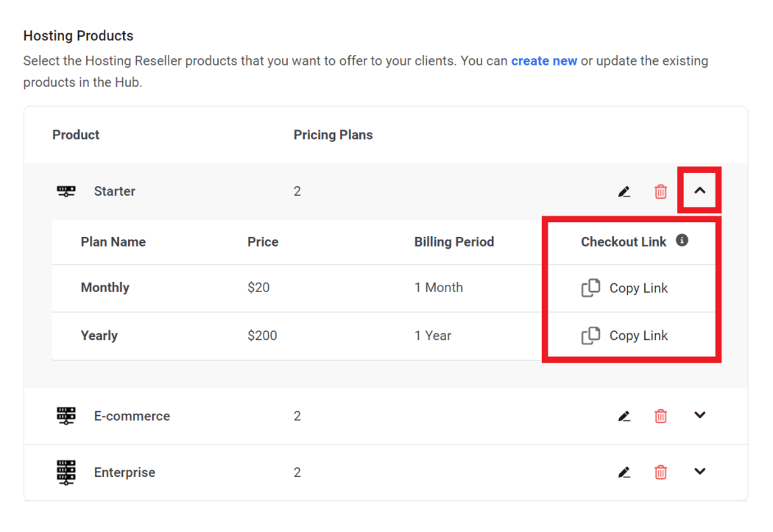Delete the Enterprise hosting product
This screenshot has height=532, width=773.
click(x=660, y=472)
